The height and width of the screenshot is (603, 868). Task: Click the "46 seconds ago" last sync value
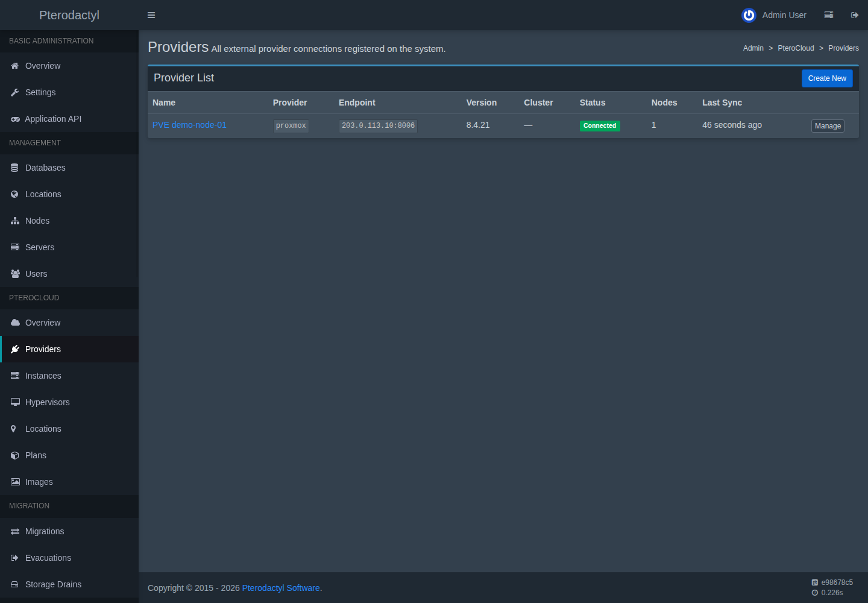pyautogui.click(x=732, y=125)
